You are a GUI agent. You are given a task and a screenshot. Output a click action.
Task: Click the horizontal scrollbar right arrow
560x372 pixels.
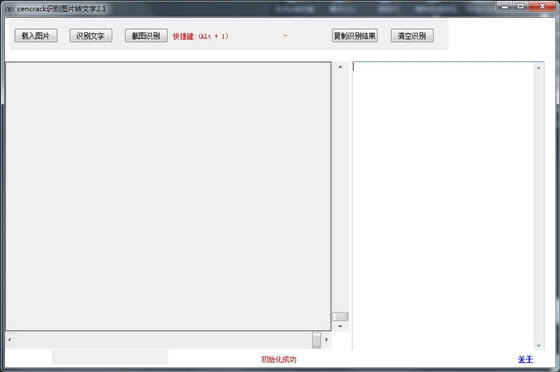(326, 340)
